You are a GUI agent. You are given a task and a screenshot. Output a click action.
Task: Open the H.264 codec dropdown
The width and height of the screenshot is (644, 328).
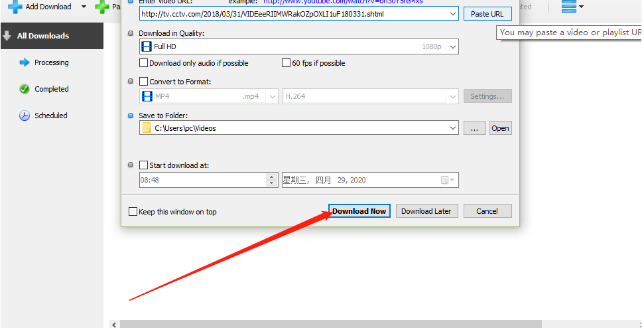click(452, 96)
